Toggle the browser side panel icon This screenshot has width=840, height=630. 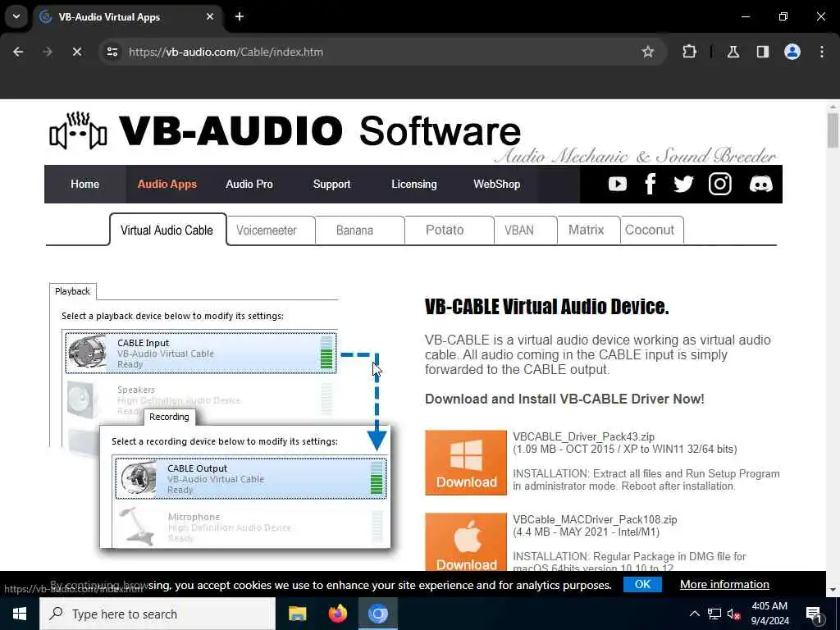763,52
